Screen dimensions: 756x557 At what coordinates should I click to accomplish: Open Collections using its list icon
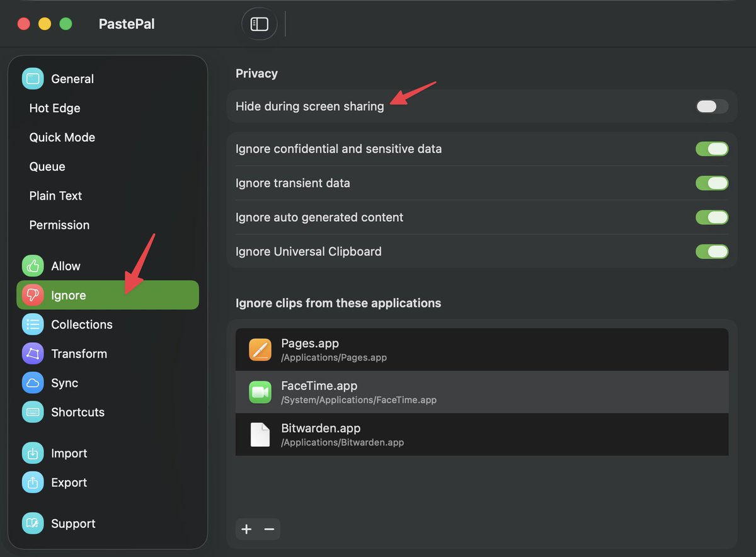tap(33, 324)
